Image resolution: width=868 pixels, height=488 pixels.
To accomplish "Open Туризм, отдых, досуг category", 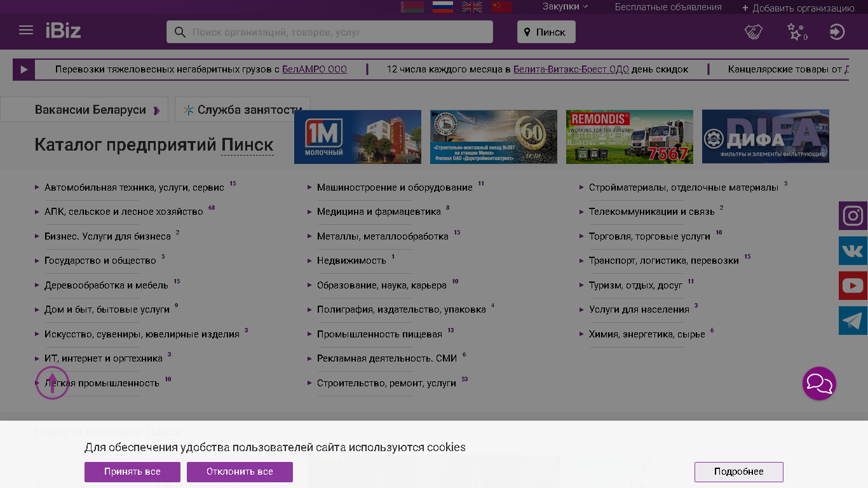I will [x=635, y=285].
